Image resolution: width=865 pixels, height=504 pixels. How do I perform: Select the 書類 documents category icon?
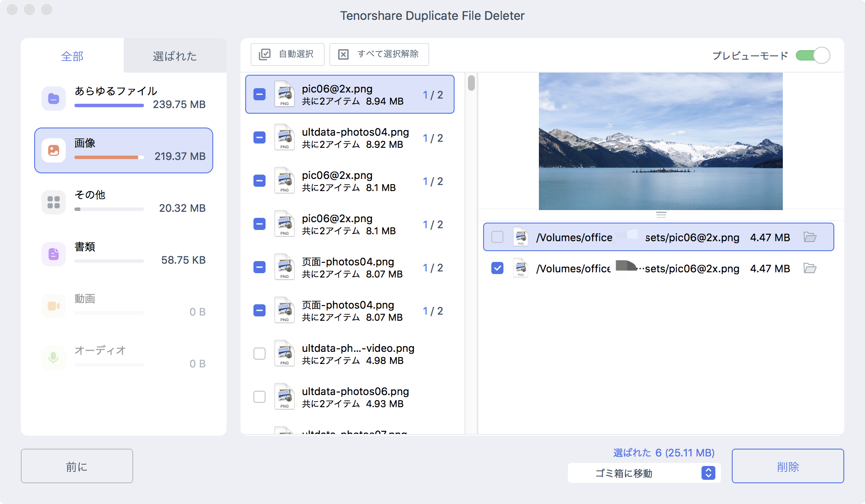[54, 254]
